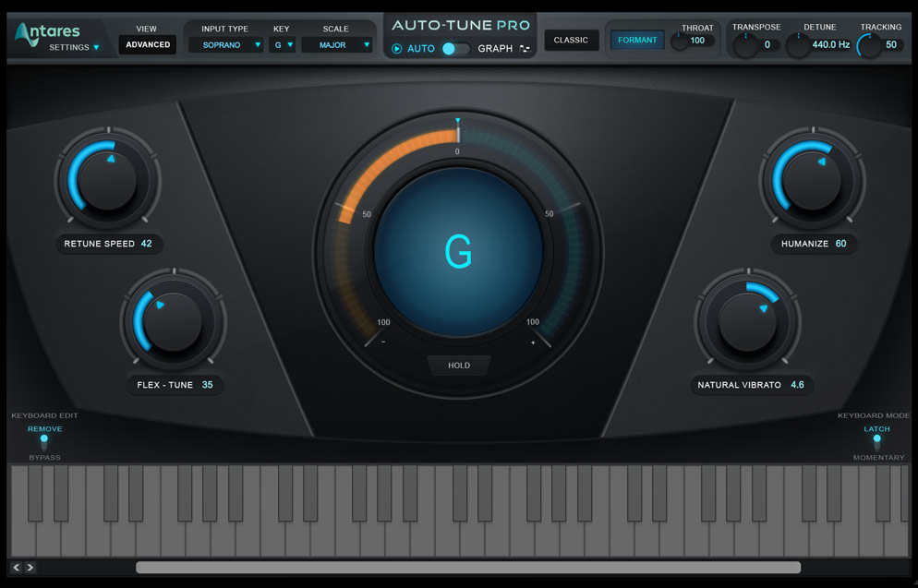This screenshot has height=588, width=918.
Task: Click the AUTO mode label
Action: coord(421,49)
